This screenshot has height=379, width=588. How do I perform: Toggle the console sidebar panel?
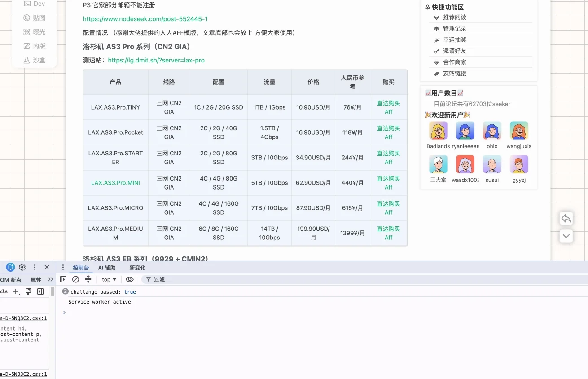pos(63,279)
